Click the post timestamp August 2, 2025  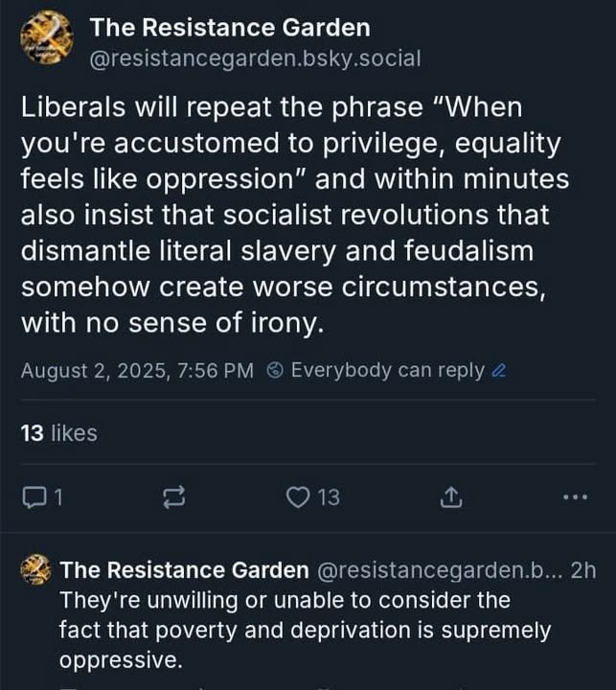137,371
